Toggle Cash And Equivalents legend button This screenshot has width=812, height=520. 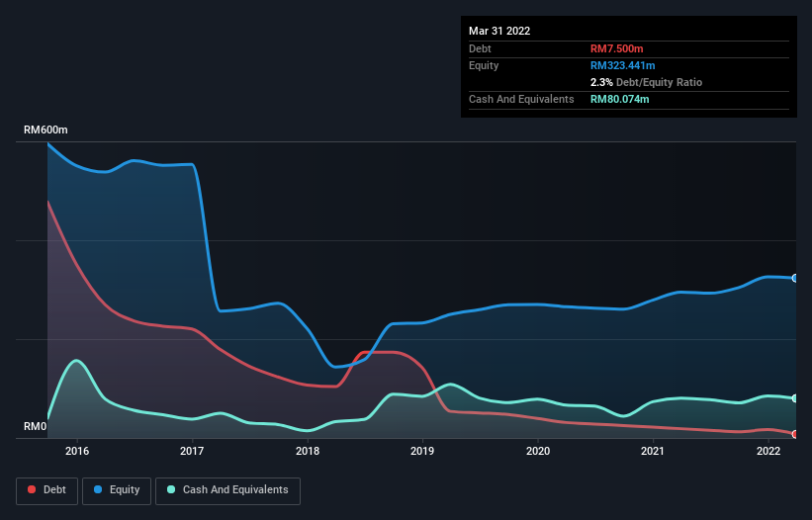227,490
